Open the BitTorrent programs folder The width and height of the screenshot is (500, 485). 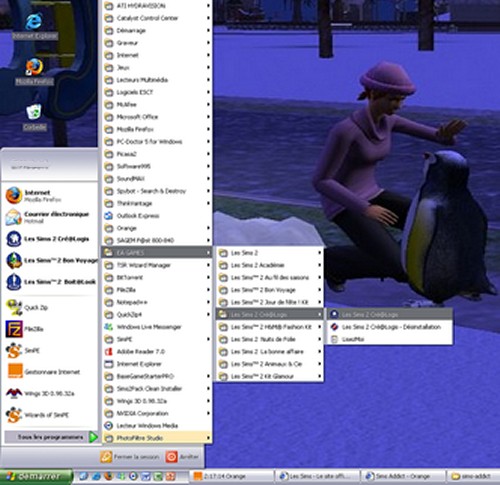pyautogui.click(x=157, y=277)
